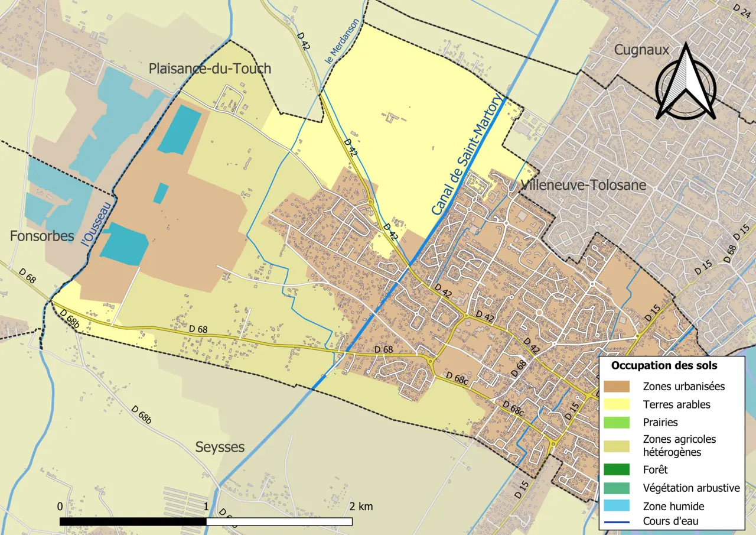Click the scale bar 2 km label

360,507
